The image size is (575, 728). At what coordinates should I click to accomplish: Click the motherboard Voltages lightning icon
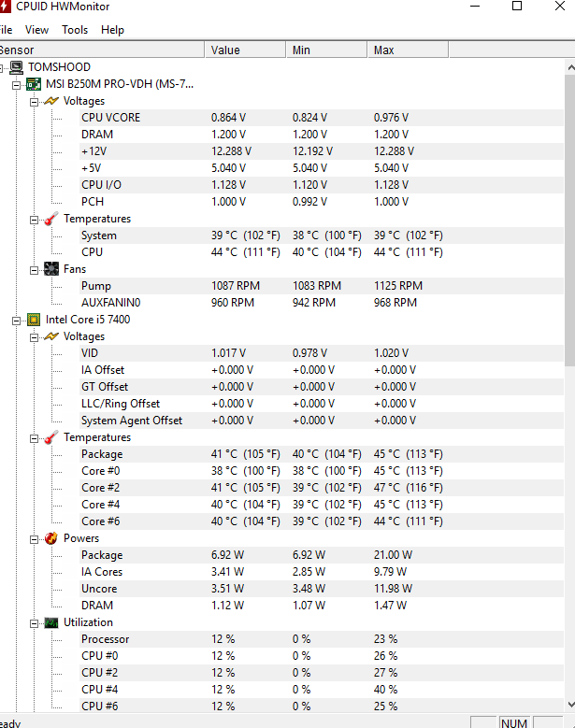coord(51,101)
